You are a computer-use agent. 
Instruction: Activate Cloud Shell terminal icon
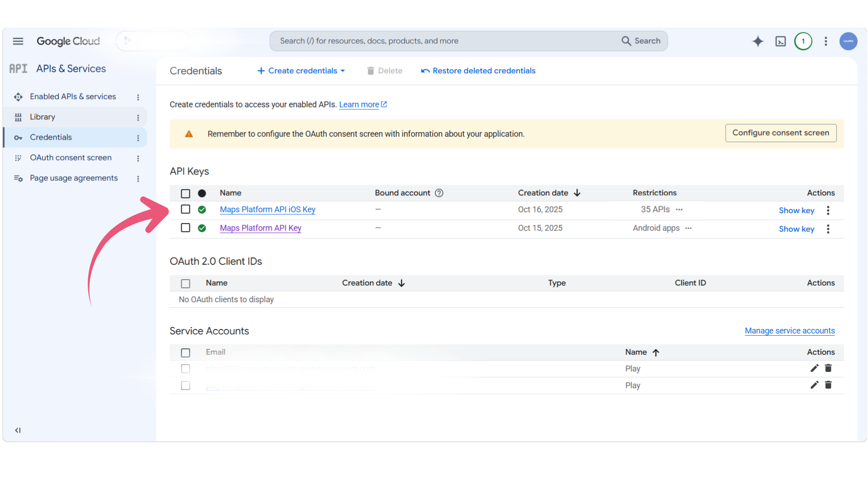(x=780, y=41)
